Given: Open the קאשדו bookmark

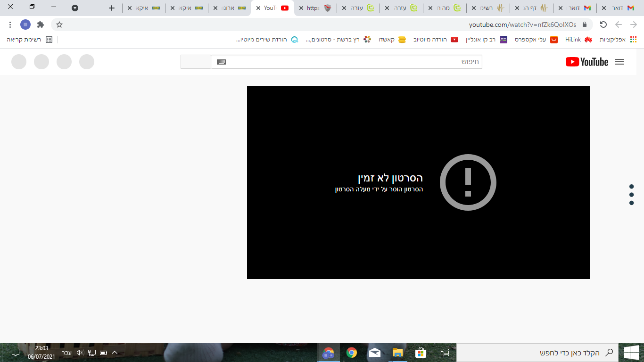Looking at the screenshot, I should pyautogui.click(x=392, y=40).
